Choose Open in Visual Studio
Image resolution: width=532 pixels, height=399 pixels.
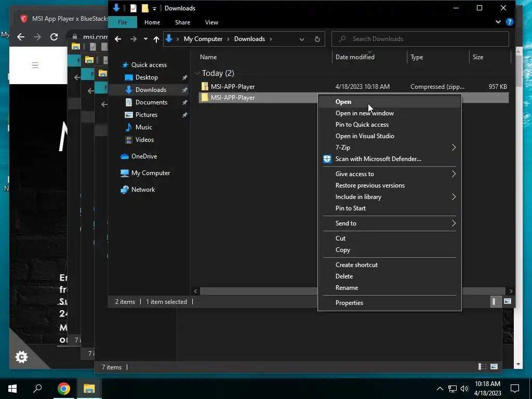point(390,136)
